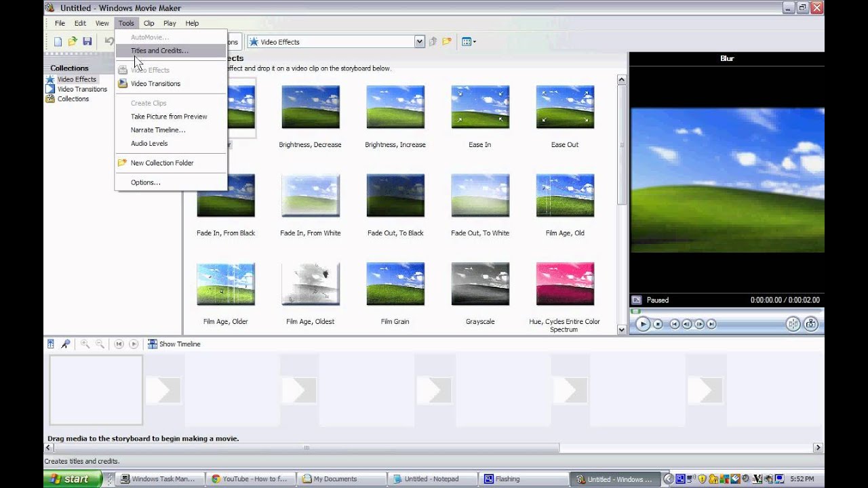Choose New Collection Folder menu entry
This screenshot has width=868, height=488.
(171, 163)
